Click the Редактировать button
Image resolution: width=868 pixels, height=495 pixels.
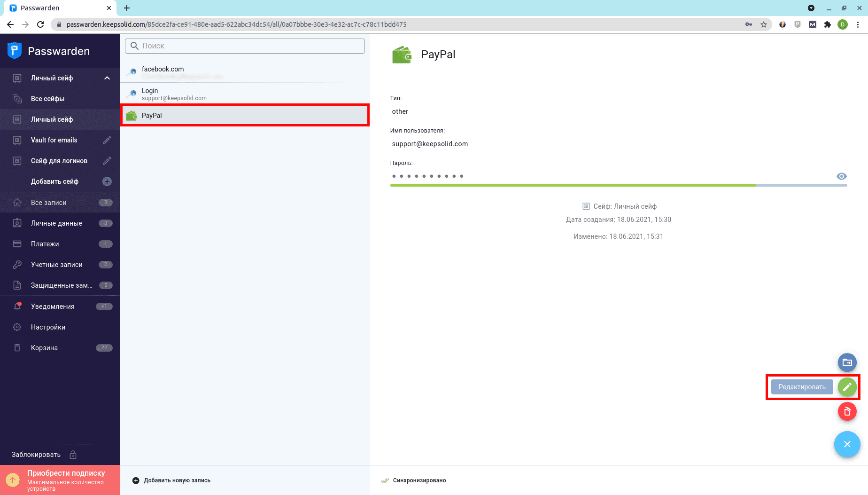point(802,387)
